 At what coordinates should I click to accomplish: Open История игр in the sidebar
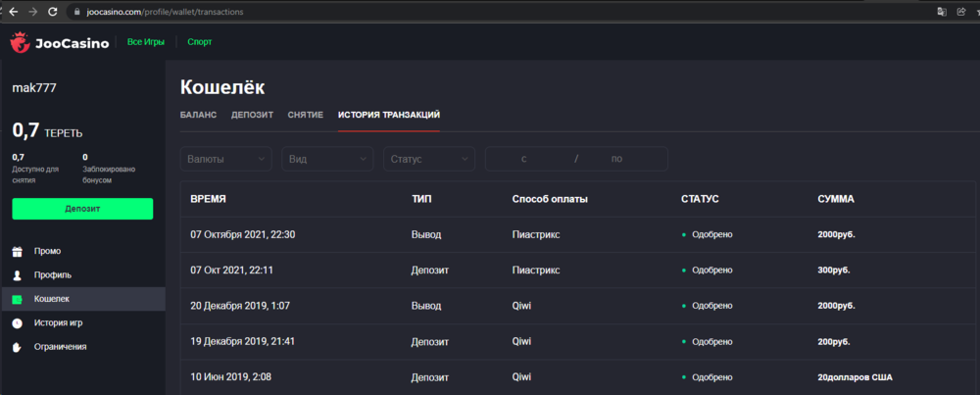pyautogui.click(x=58, y=323)
